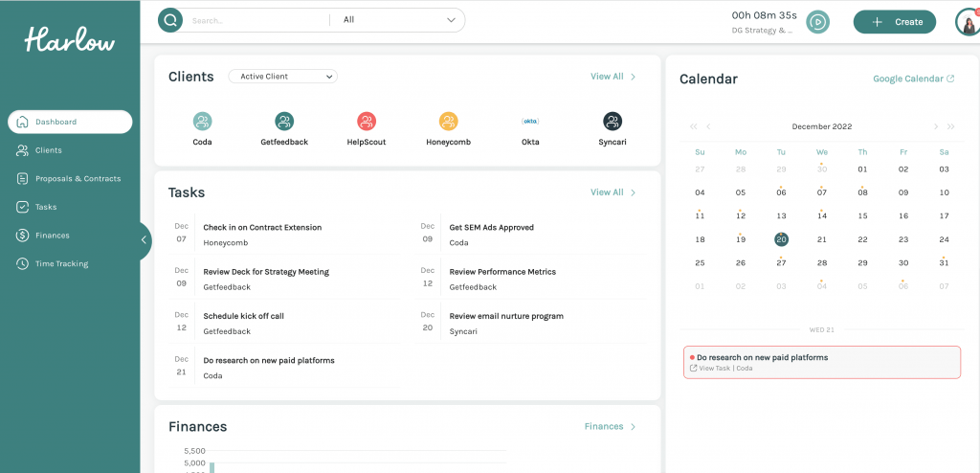
Task: Click the search magnifier icon
Action: tap(170, 20)
